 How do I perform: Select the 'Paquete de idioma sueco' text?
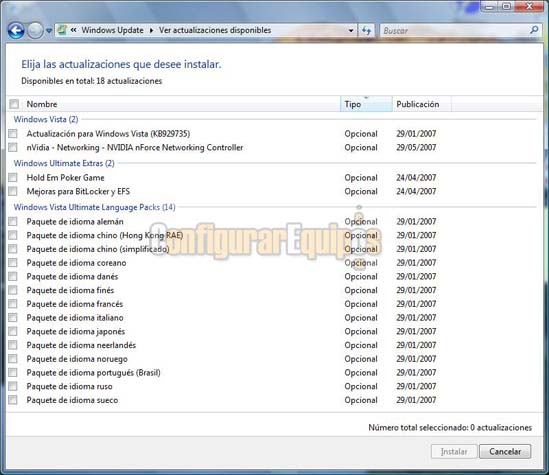72,400
